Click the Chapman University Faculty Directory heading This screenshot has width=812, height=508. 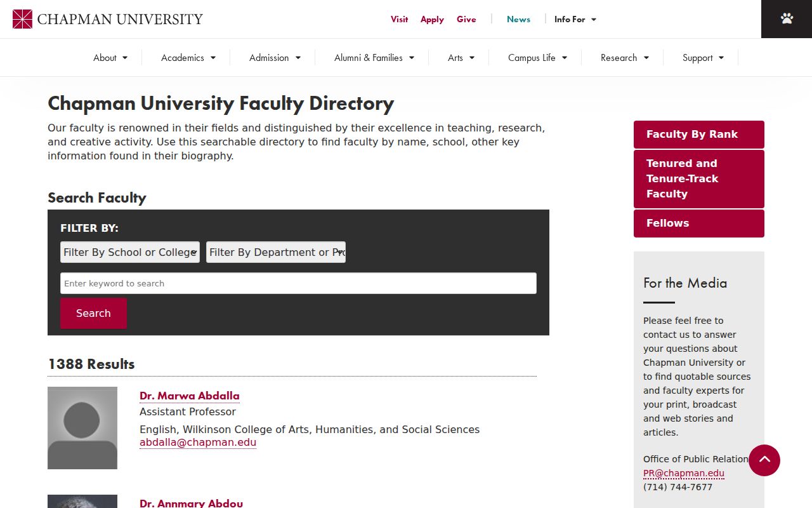221,103
